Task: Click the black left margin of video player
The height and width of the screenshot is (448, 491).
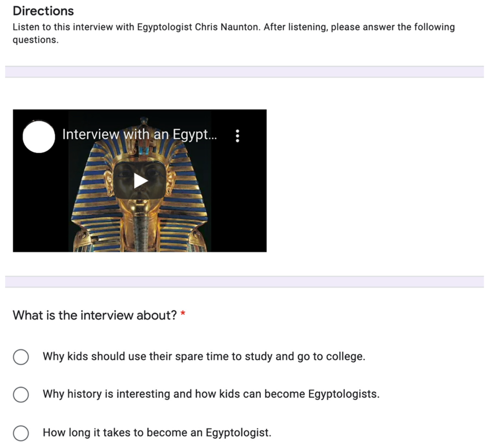Action: (x=39, y=207)
